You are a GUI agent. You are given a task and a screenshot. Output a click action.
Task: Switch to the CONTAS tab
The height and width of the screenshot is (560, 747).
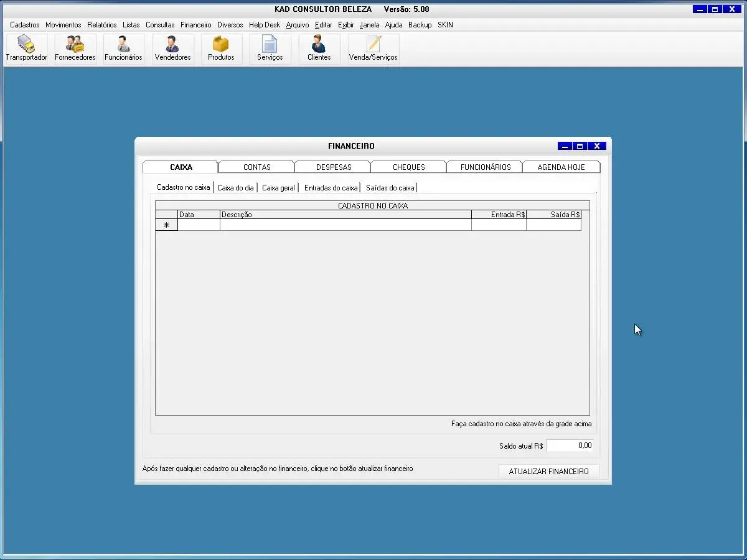256,167
